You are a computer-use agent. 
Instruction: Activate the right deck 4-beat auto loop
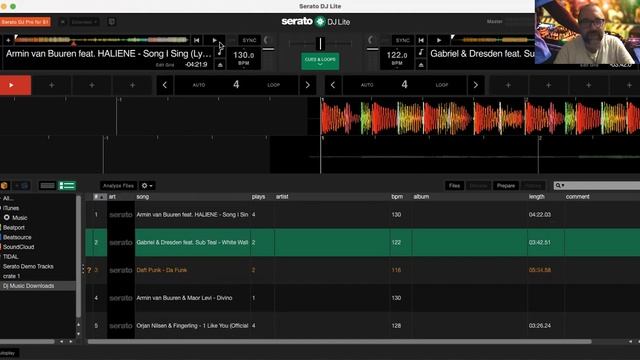click(404, 85)
